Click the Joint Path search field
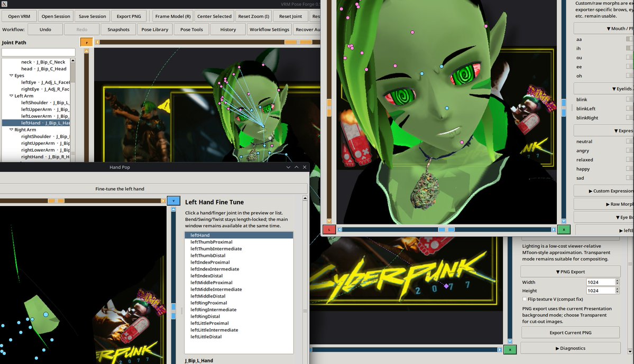Image resolution: width=634 pixels, height=364 pixels. 39,52
